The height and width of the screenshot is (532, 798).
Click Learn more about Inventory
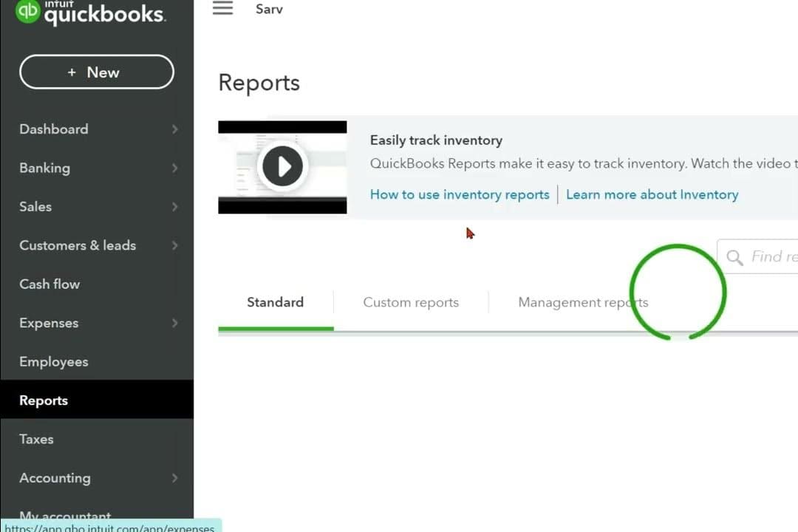[652, 194]
